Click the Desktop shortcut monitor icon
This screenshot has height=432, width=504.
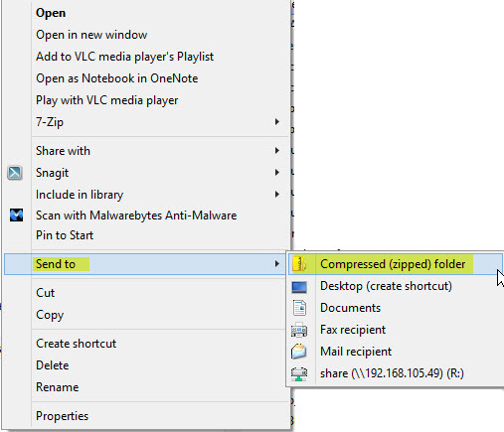click(299, 287)
